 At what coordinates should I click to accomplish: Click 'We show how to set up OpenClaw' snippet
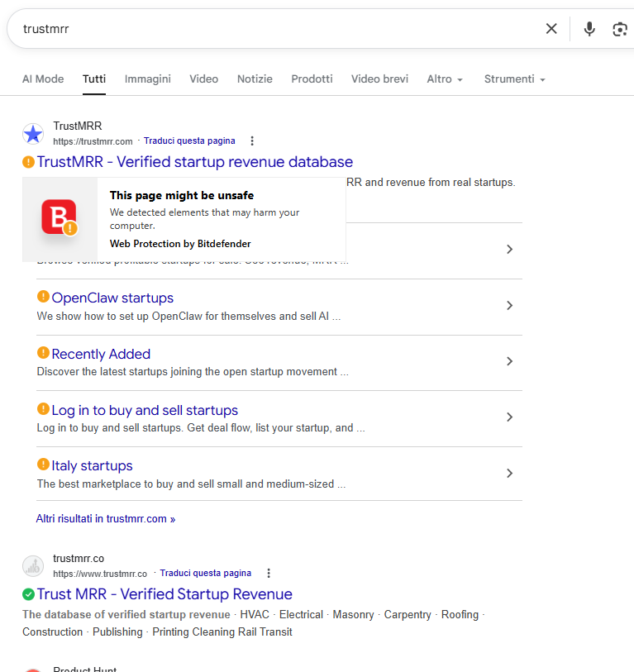[188, 317]
